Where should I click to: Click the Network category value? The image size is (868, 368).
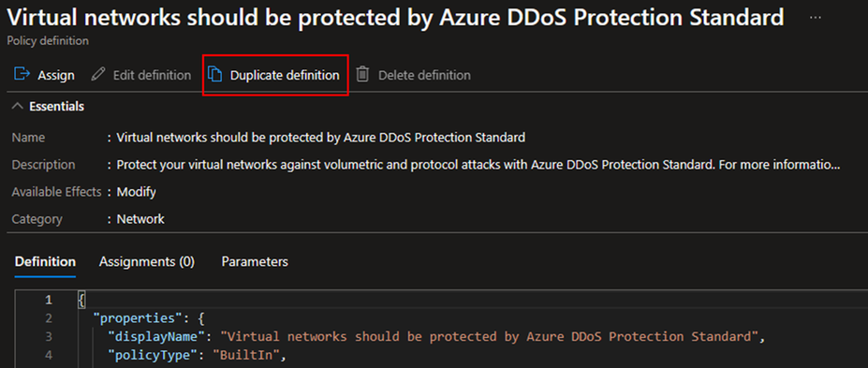140,219
